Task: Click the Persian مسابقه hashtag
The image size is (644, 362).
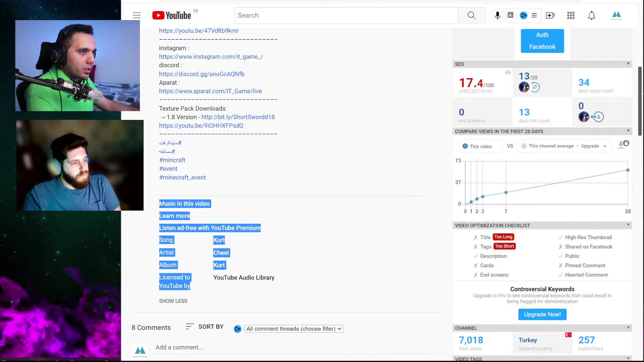Action: tap(167, 152)
